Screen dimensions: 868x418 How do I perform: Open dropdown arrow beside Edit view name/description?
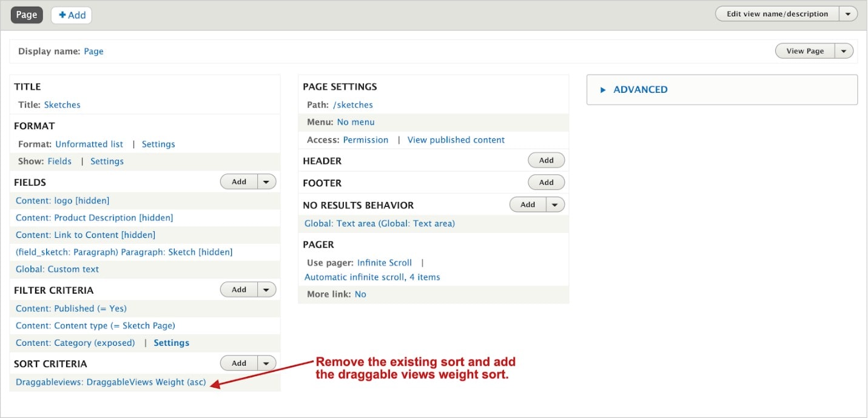point(848,14)
